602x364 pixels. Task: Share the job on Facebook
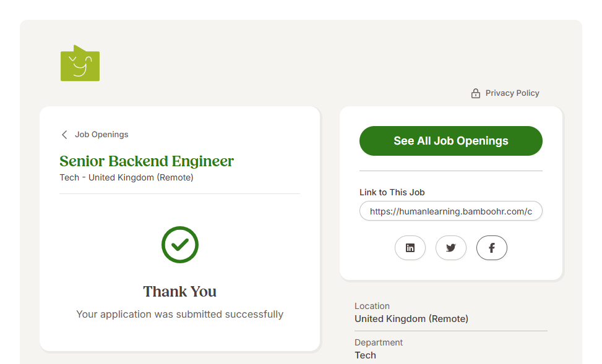point(492,248)
